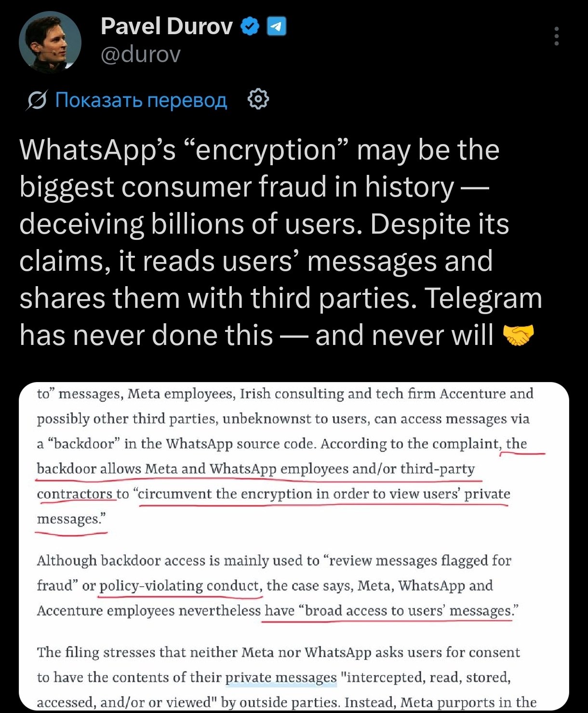Image resolution: width=588 pixels, height=713 pixels.
Task: Click the highlighted "private messages" text in article
Action: pos(281,677)
